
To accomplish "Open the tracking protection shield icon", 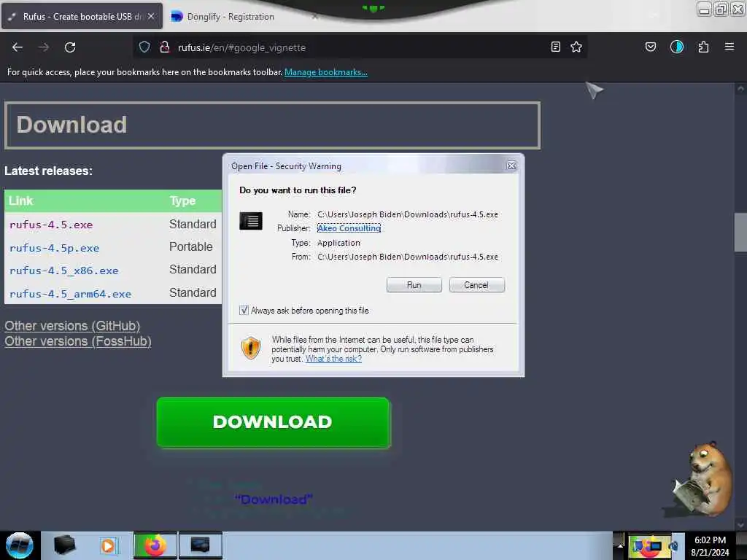I will coord(144,47).
